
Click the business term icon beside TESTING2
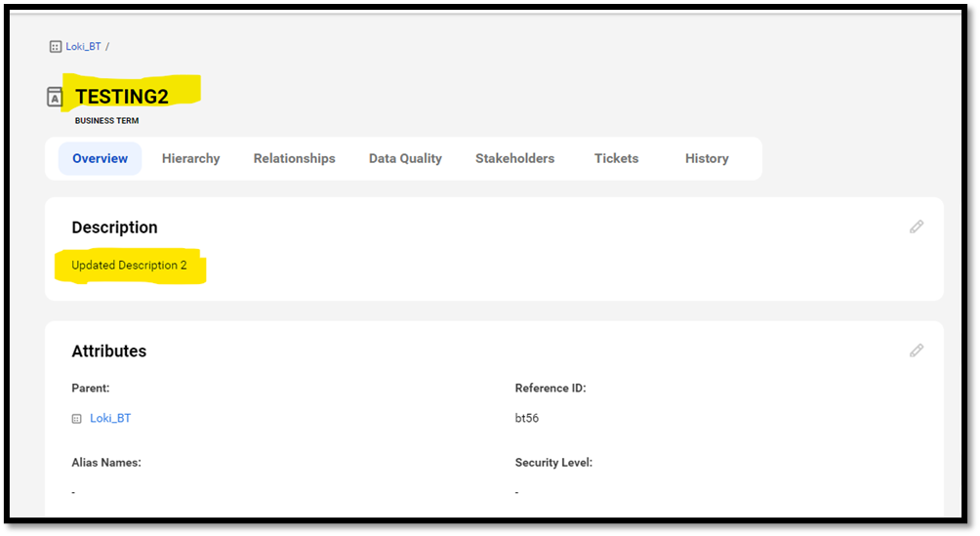tap(55, 97)
